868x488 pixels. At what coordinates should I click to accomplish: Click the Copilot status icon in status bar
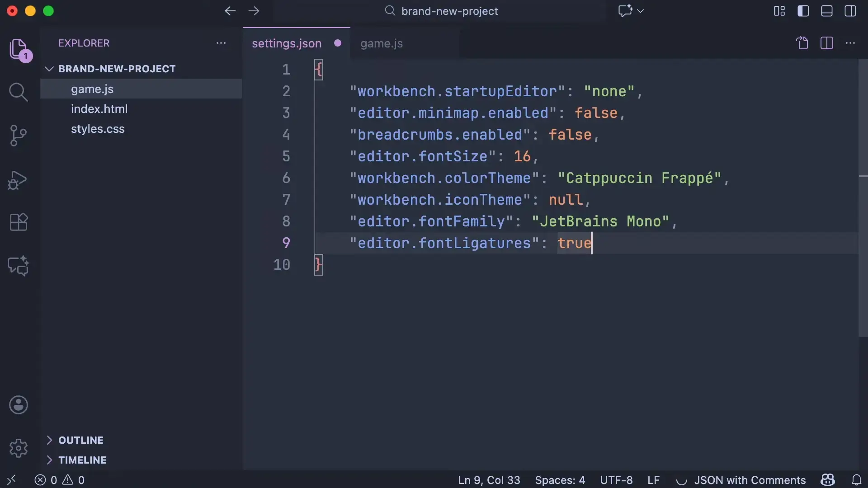pos(828,480)
